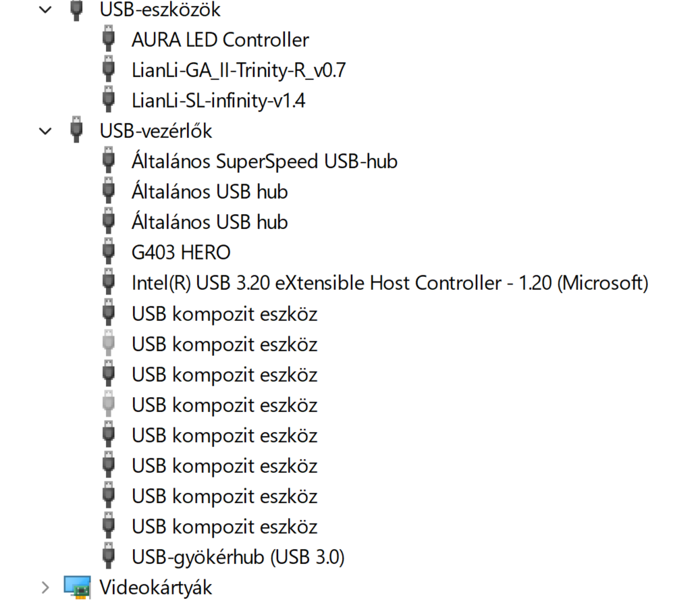
Task: Select Általános SuperSpeed USB-hub
Action: [264, 161]
